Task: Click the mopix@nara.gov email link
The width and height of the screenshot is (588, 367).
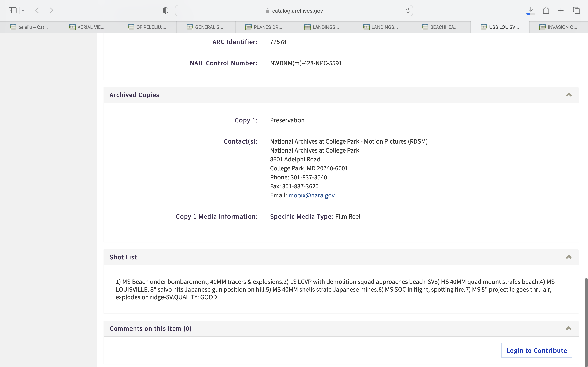Action: pos(311,195)
